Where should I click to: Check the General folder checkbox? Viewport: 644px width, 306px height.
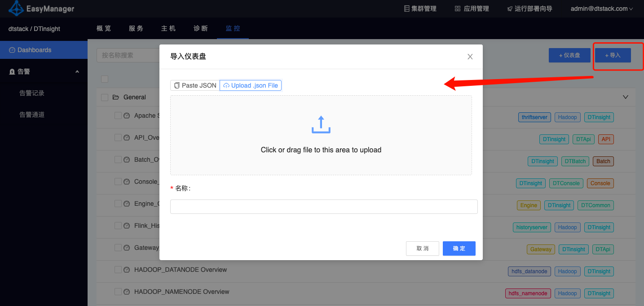point(105,97)
